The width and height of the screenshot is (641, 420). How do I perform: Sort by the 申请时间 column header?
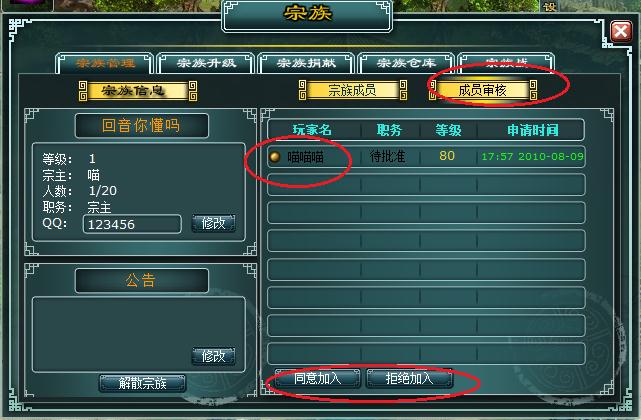pos(532,130)
